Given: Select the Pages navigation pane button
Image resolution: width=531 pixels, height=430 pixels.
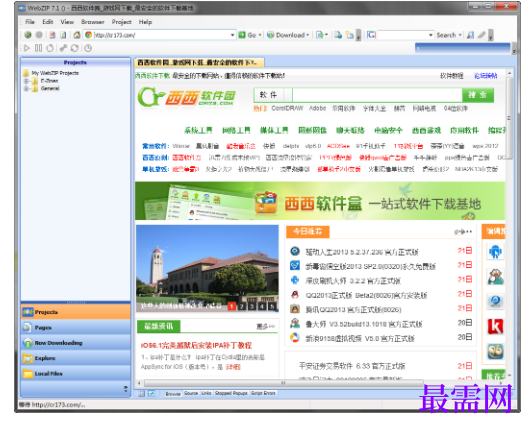Looking at the screenshot, I should pos(76,327).
